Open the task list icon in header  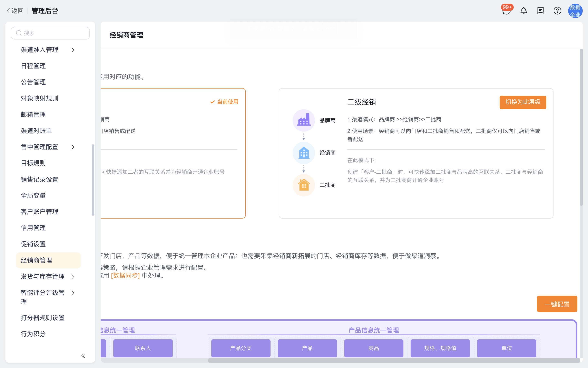point(540,11)
